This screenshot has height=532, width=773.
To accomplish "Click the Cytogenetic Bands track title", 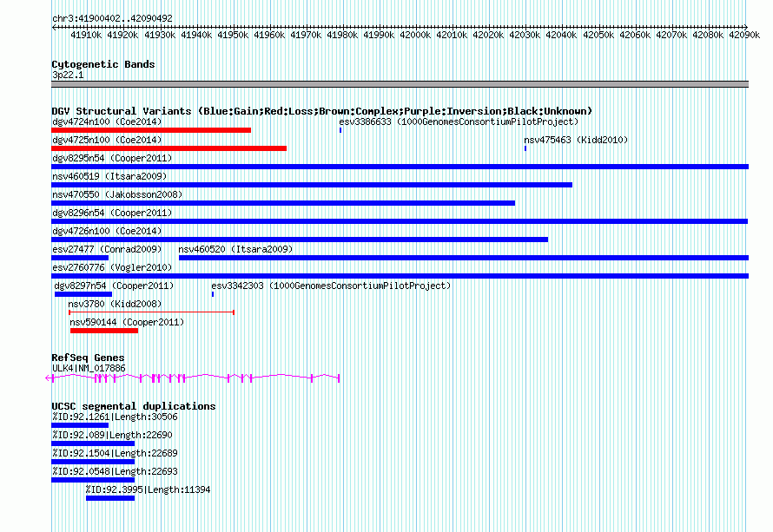I will point(103,64).
